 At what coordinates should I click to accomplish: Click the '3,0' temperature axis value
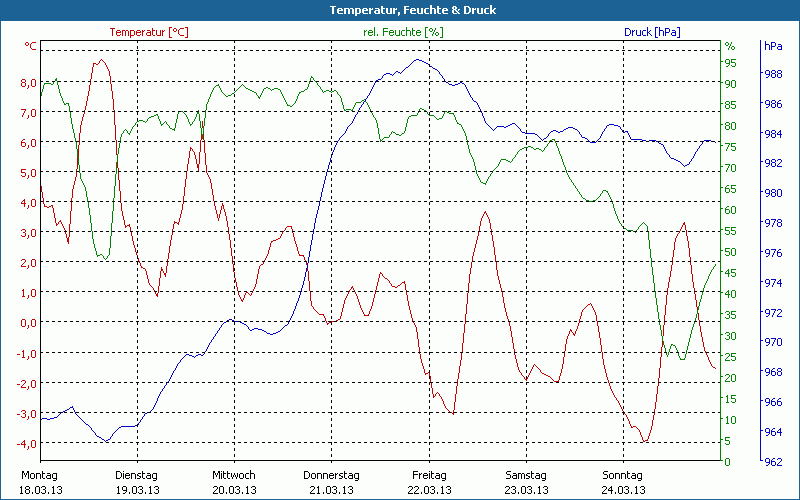click(x=28, y=233)
